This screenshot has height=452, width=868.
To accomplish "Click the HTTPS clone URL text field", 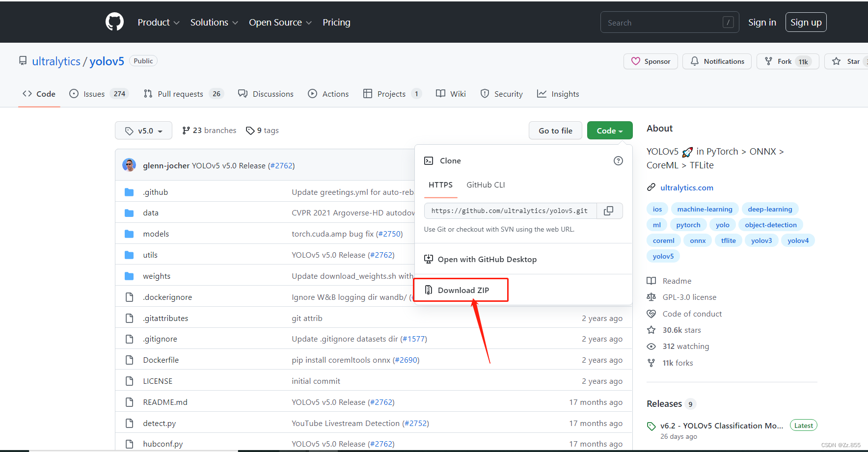I will (x=511, y=211).
